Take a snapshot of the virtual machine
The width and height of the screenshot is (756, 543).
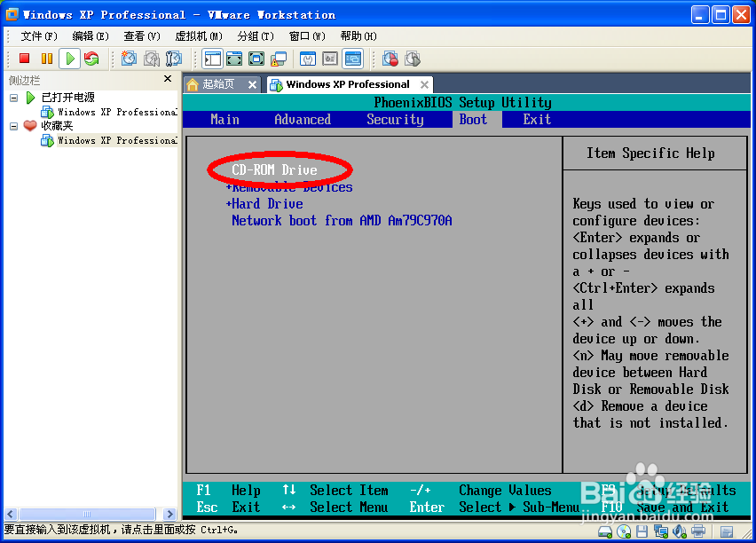129,59
